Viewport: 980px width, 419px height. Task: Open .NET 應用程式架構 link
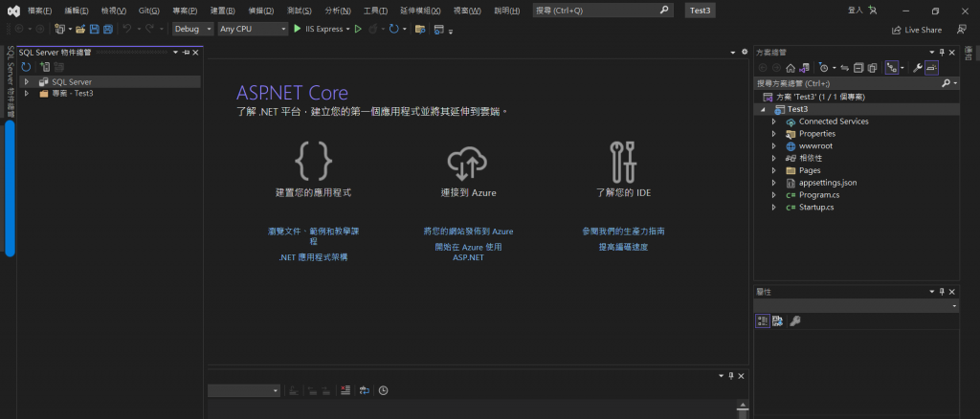pos(313,257)
